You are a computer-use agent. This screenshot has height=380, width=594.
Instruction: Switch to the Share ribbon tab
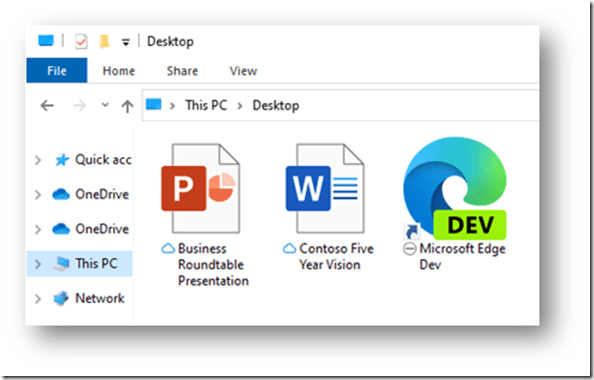[182, 70]
